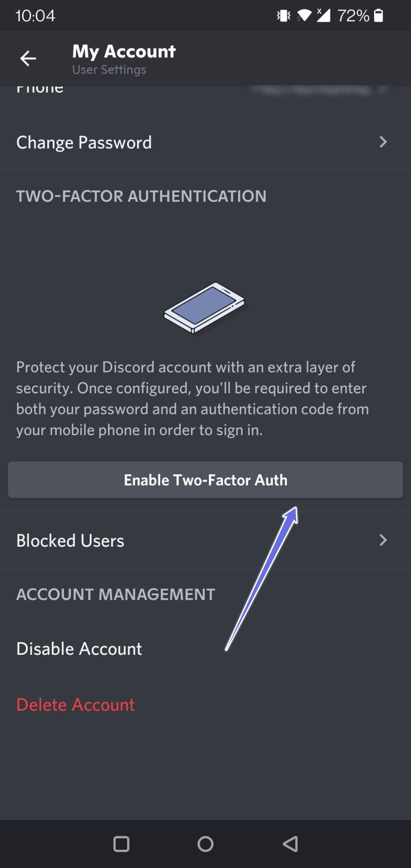The width and height of the screenshot is (411, 868).
Task: Tap the red Delete Account link
Action: pos(75,705)
